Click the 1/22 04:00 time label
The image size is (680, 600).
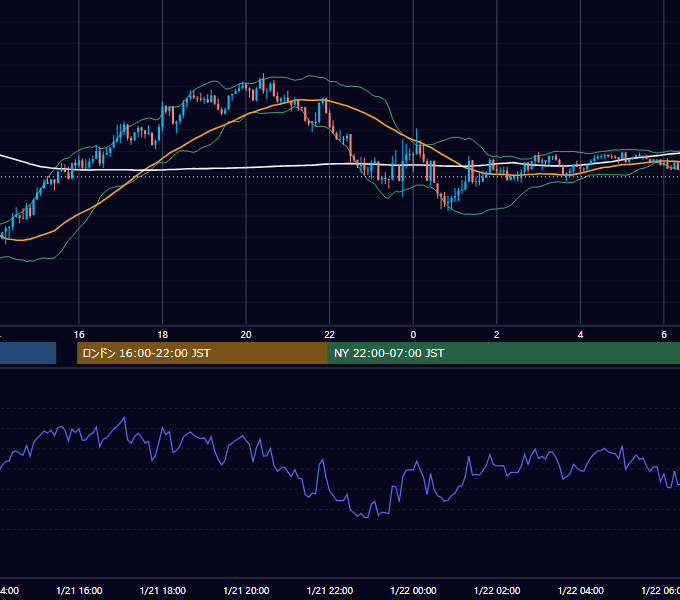point(581,590)
